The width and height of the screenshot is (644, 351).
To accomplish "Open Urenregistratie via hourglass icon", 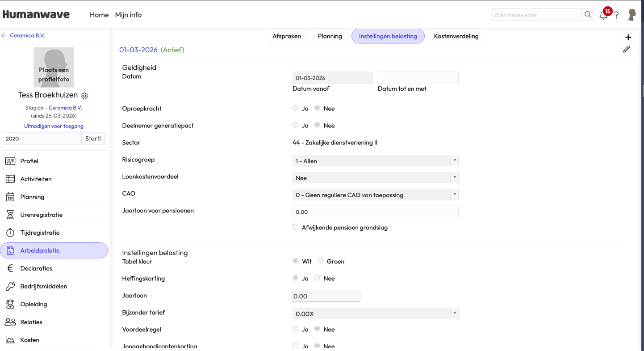I will (10, 215).
